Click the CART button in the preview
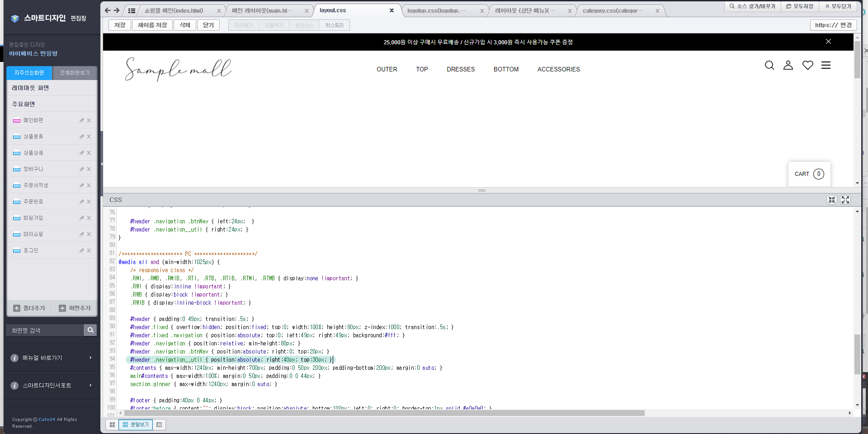Screen dimensions: 868x434 coord(809,174)
